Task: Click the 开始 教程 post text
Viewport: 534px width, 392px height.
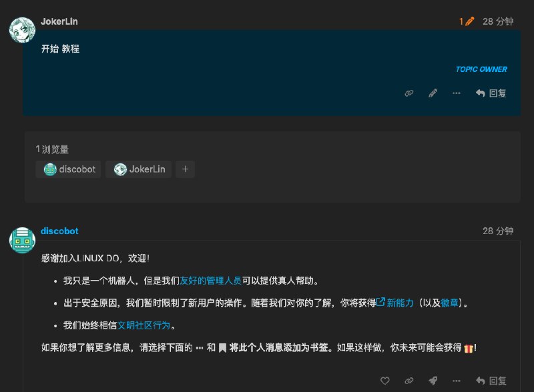Action: click(60, 49)
